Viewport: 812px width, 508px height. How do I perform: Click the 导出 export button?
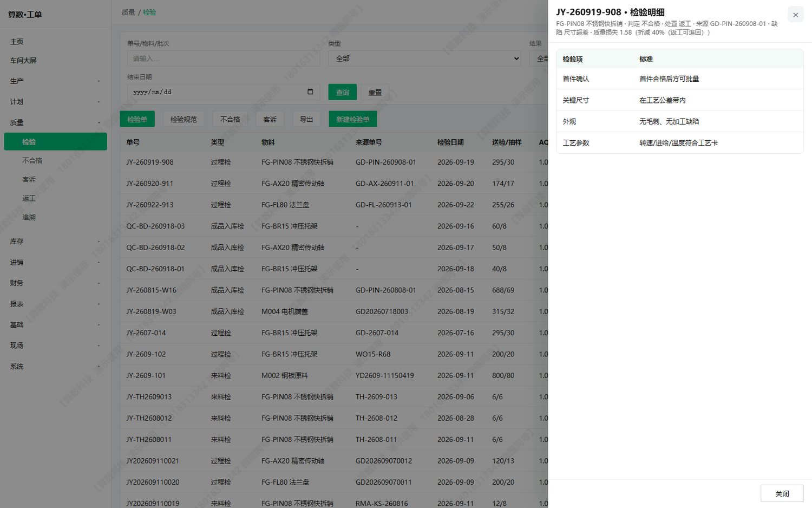306,119
